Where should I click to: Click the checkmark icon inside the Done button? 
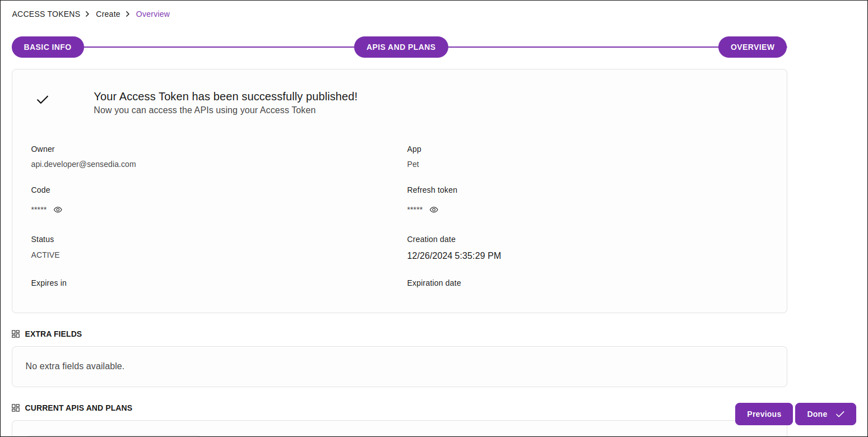(x=841, y=413)
